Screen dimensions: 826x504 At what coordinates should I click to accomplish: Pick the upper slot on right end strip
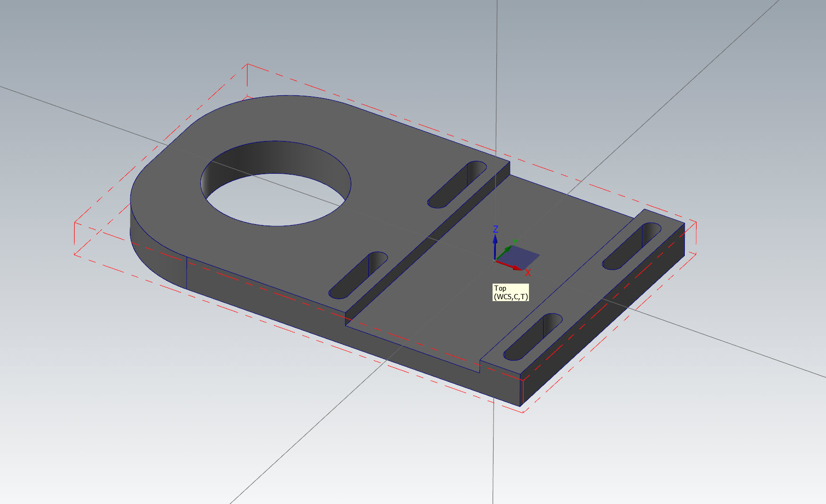click(632, 247)
